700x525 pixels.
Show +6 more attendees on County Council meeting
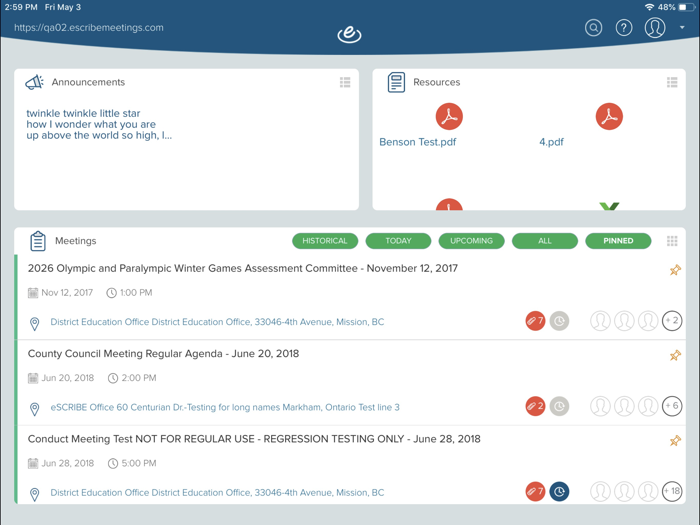672,406
